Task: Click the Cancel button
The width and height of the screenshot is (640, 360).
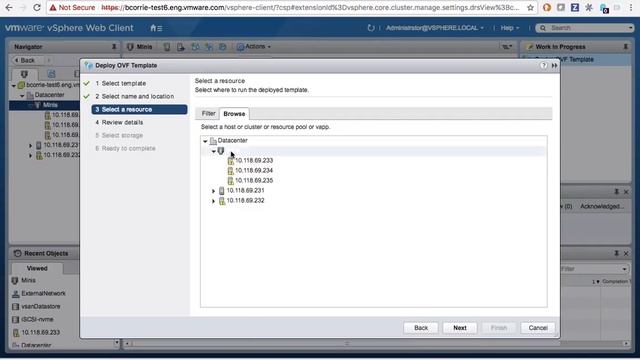Action: coord(538,328)
